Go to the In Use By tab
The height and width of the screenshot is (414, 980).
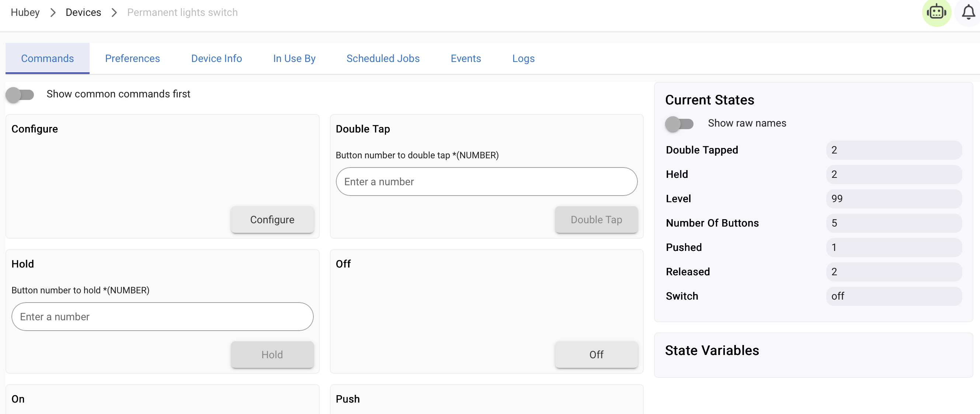point(294,58)
